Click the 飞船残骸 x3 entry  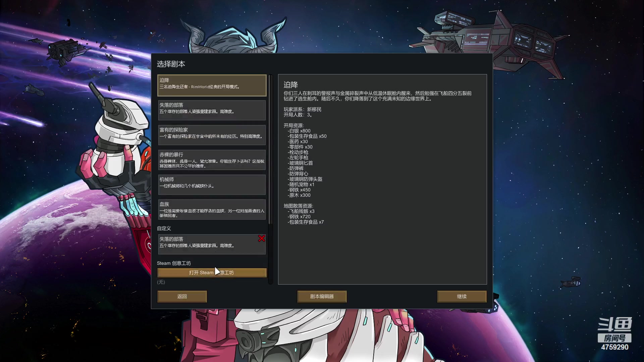(x=301, y=211)
